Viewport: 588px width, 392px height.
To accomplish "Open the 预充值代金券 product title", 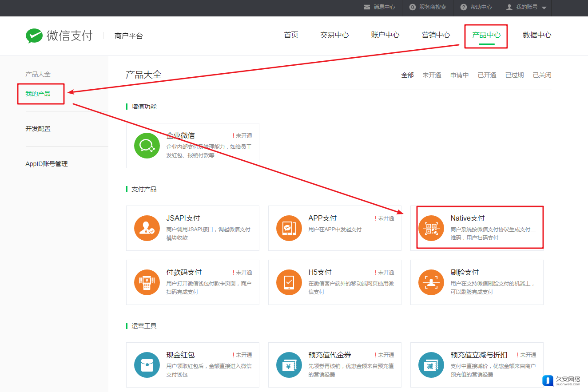I will tap(330, 355).
